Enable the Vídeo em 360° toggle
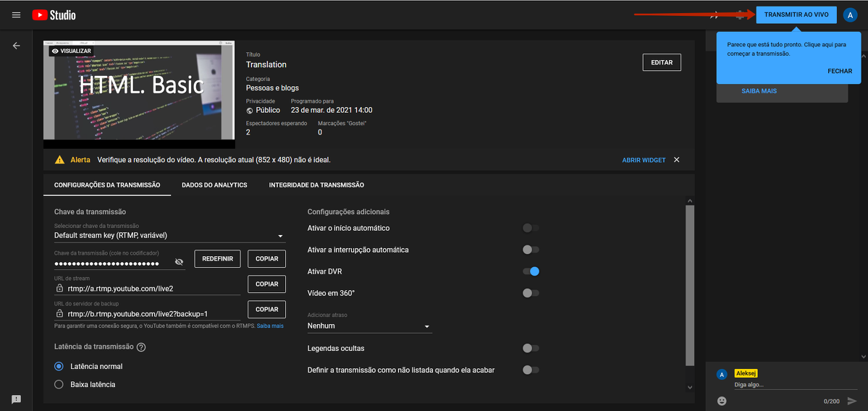The width and height of the screenshot is (868, 411). (531, 293)
